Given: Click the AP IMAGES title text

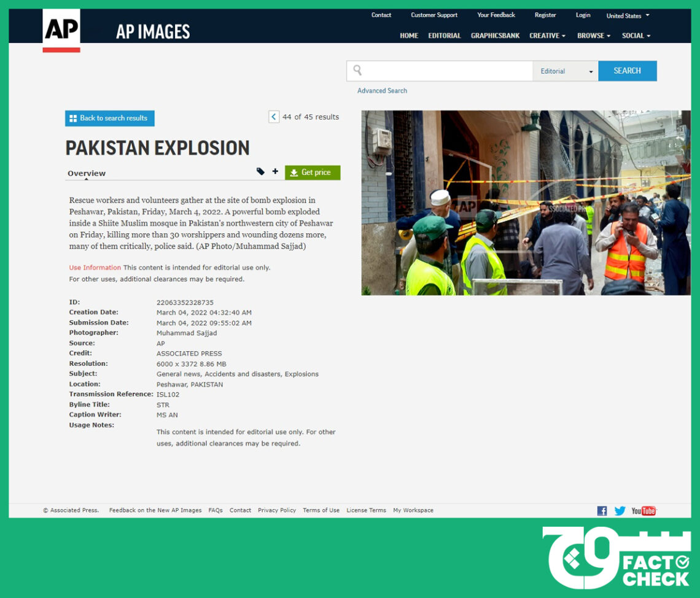Looking at the screenshot, I should pyautogui.click(x=153, y=32).
